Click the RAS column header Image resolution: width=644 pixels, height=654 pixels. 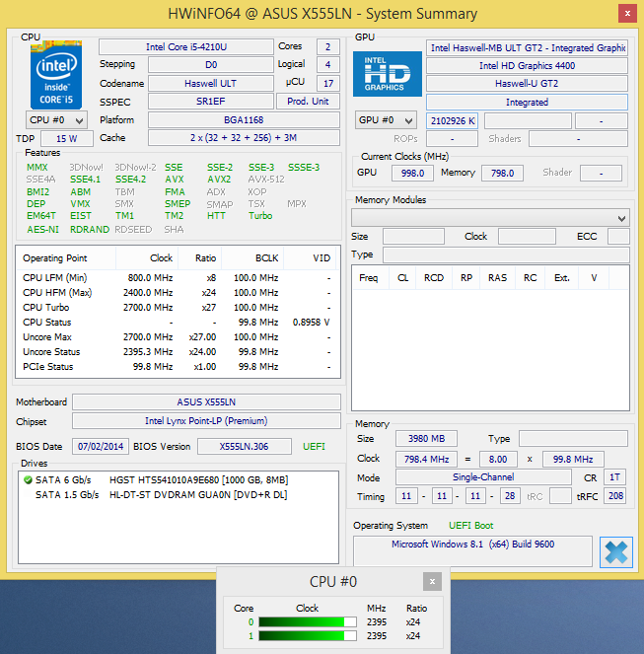[x=497, y=278]
